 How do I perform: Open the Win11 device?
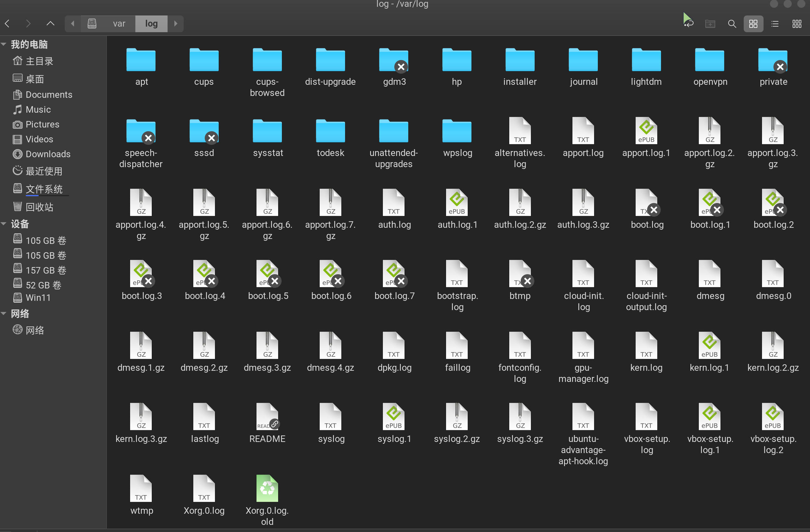[x=31, y=298]
